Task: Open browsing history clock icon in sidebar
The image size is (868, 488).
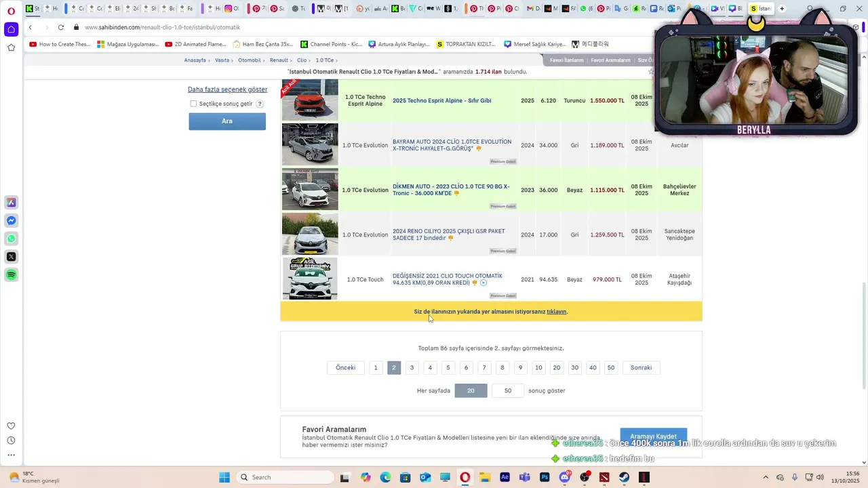Action: pos(11,441)
